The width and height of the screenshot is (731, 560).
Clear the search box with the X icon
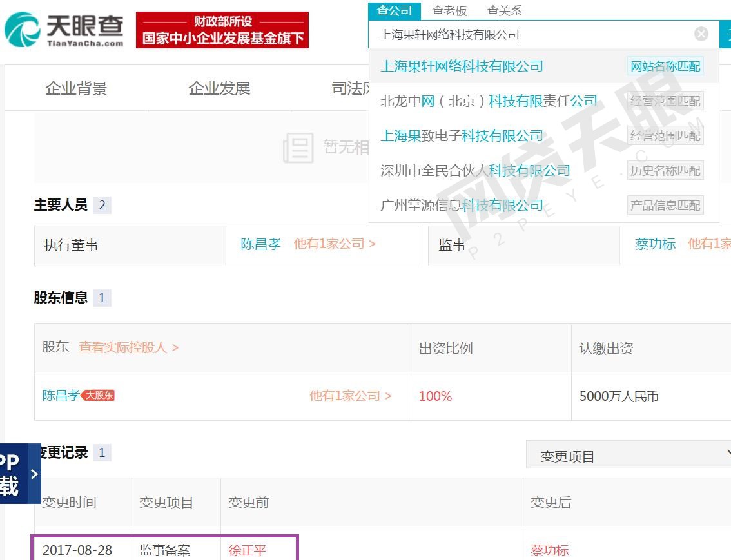pyautogui.click(x=701, y=34)
